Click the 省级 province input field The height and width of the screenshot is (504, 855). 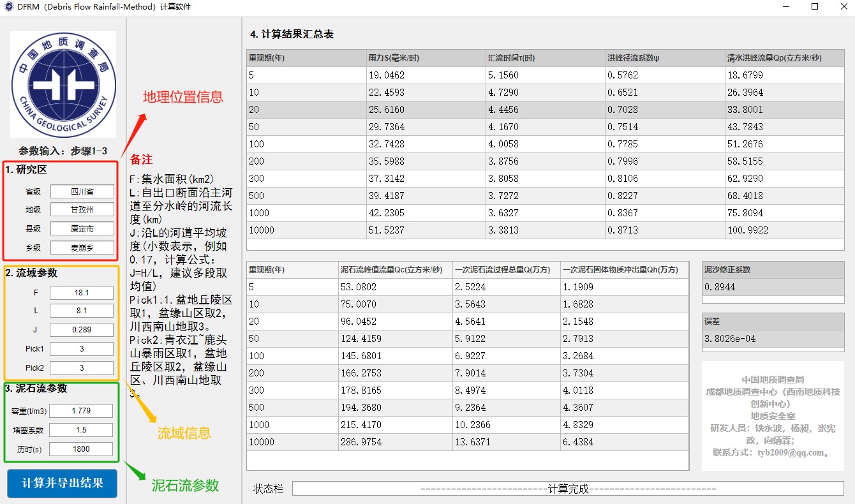click(82, 191)
